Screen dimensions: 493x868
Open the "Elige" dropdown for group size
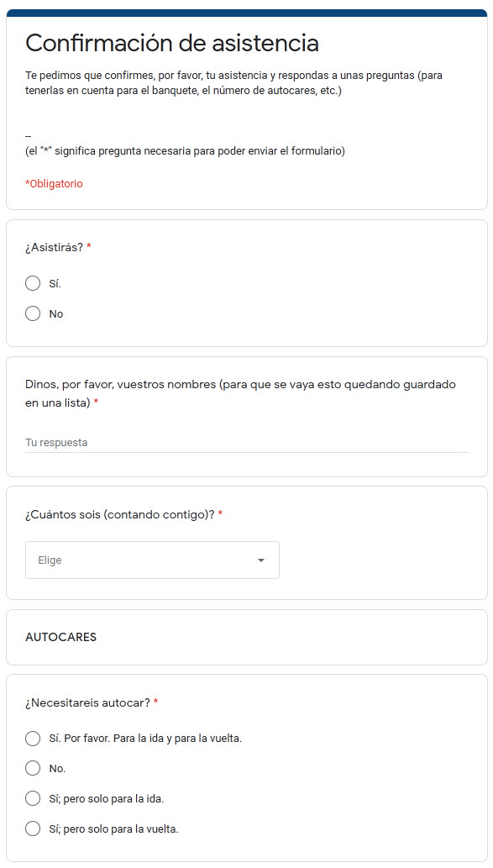click(x=152, y=560)
